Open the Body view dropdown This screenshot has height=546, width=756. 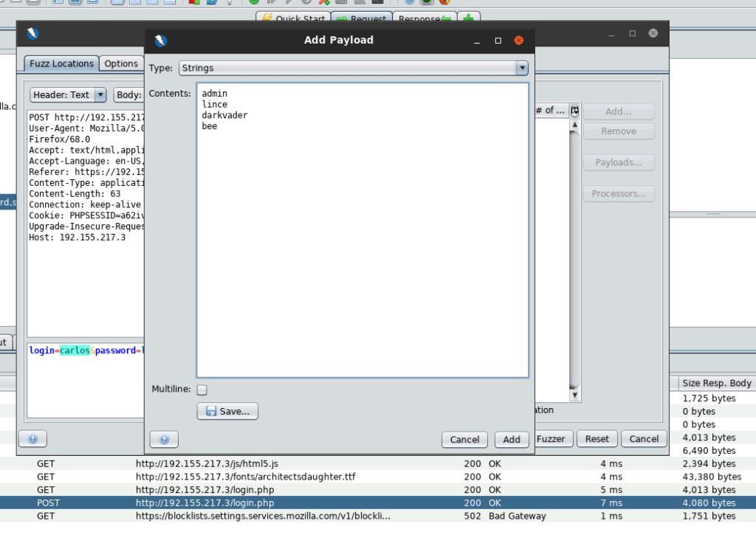coord(129,95)
